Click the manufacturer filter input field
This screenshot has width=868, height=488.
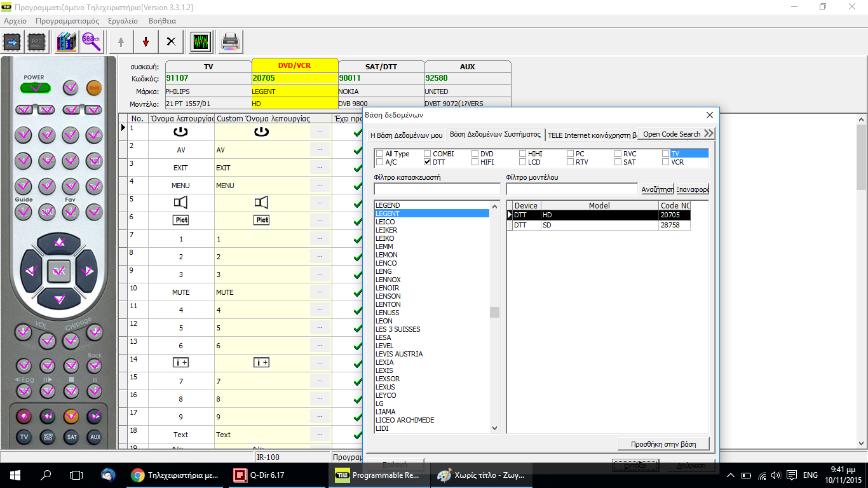click(x=437, y=189)
